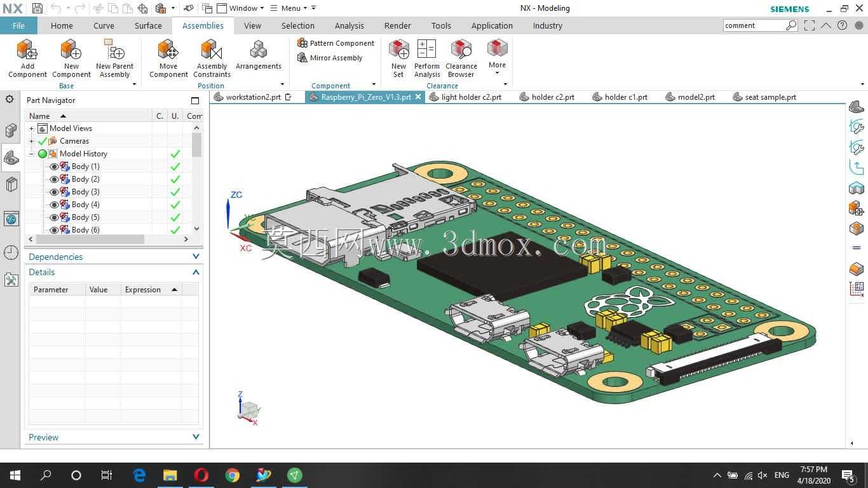Viewport: 868px width, 488px height.
Task: Hide Body (5) using eye icon
Action: (54, 217)
